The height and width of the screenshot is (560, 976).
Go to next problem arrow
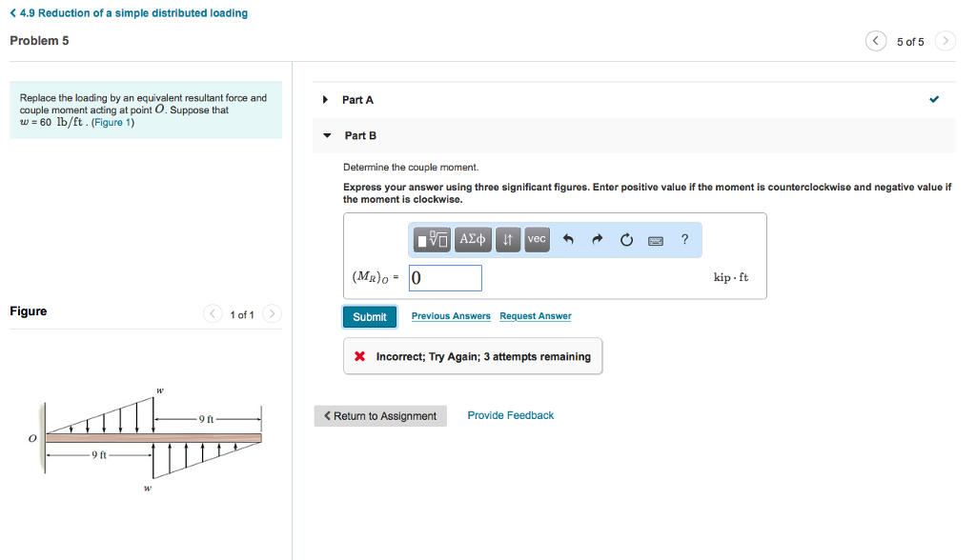pos(945,41)
